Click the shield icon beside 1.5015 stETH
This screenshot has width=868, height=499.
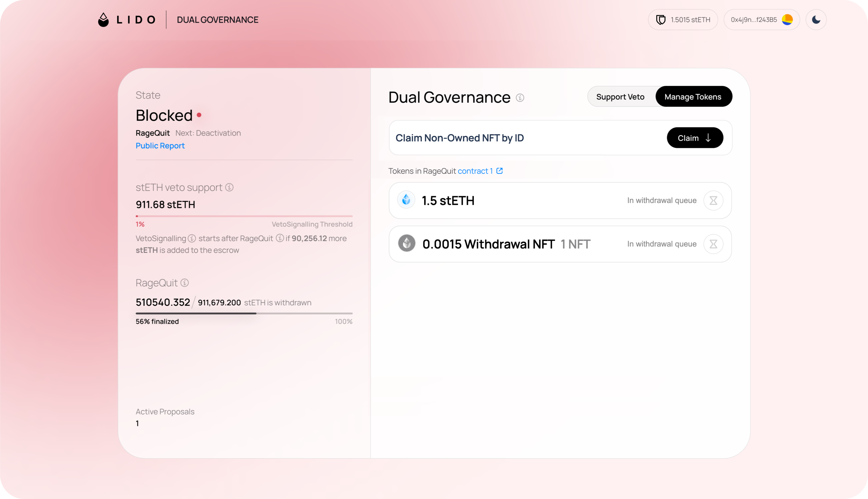661,20
